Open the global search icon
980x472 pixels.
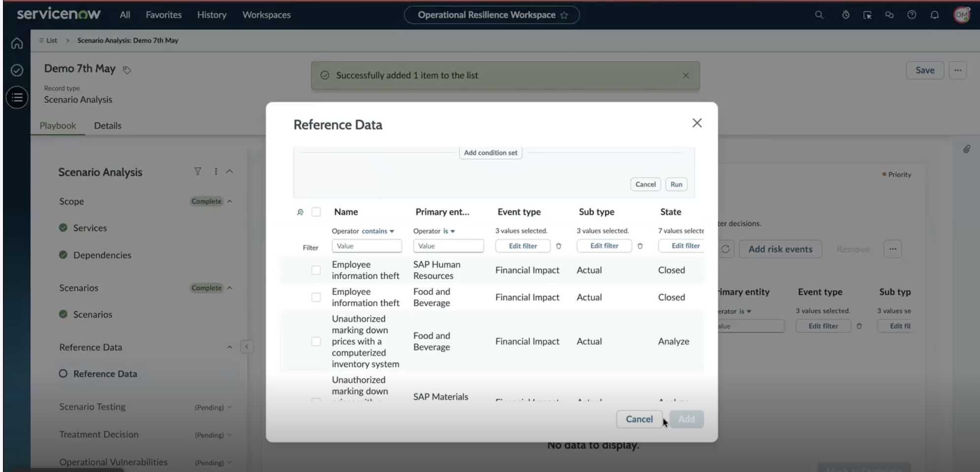[x=819, y=15]
